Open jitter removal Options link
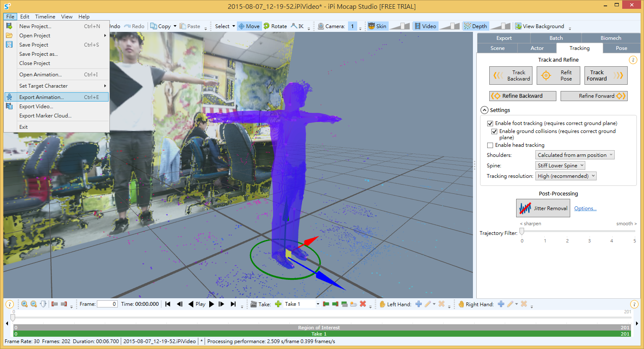Screen dimensions: 644x349 585,208
